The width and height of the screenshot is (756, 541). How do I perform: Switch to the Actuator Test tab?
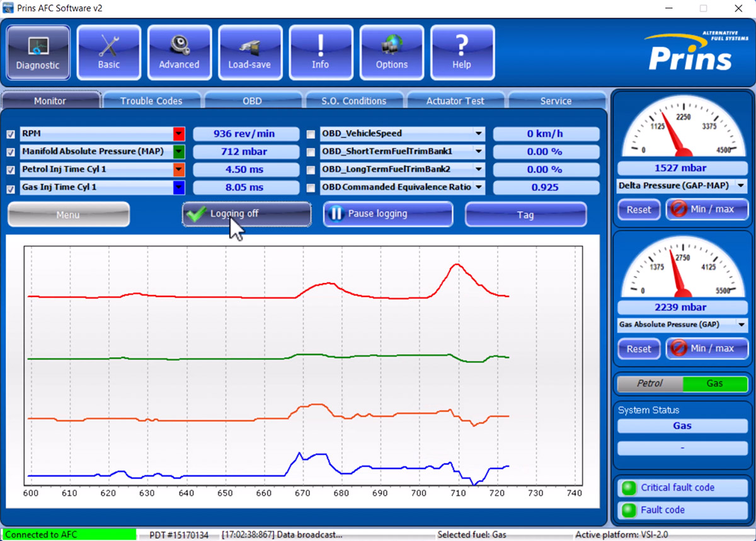(455, 101)
